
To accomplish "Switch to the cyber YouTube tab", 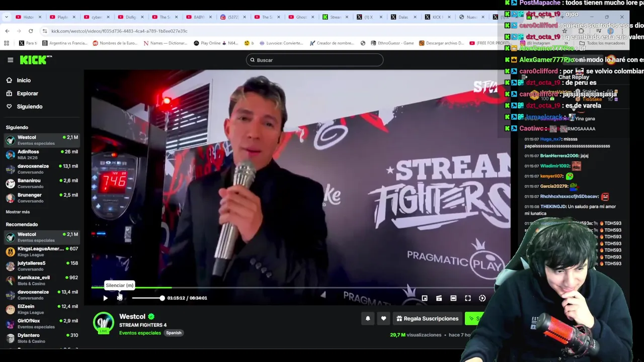I will pyautogui.click(x=96, y=17).
